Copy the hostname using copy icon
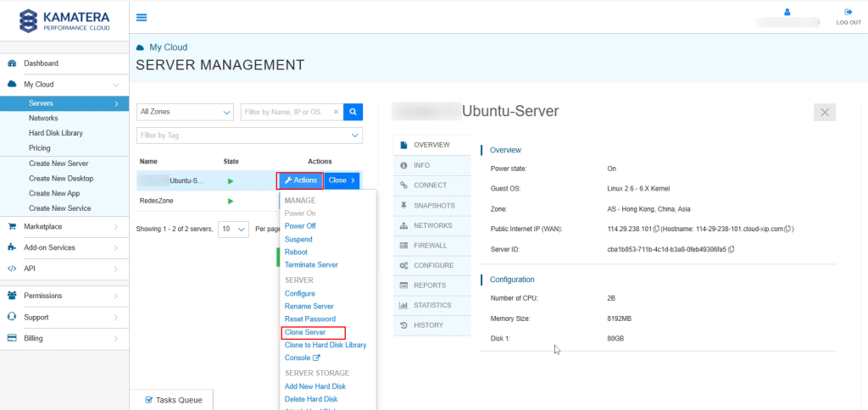Screen dimensions: 868x410 click(x=787, y=229)
